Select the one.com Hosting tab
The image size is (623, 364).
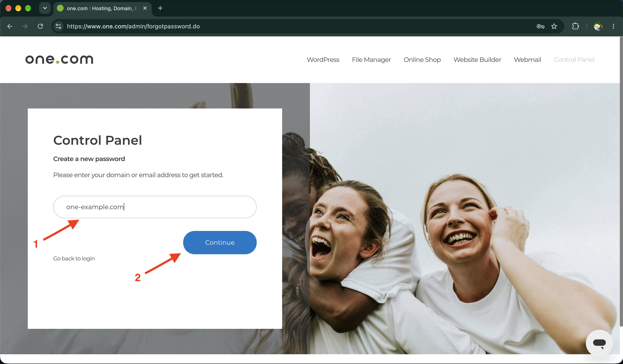click(102, 8)
